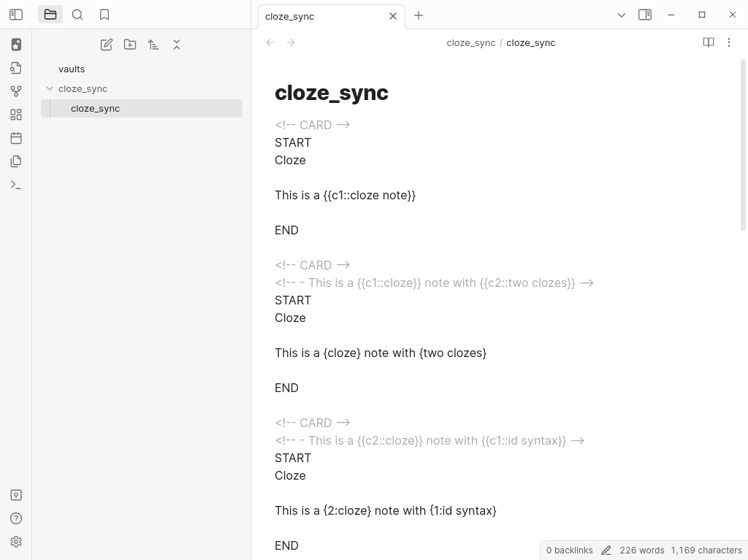The width and height of the screenshot is (748, 560).
Task: Expand the tab list dropdown
Action: pos(622,15)
